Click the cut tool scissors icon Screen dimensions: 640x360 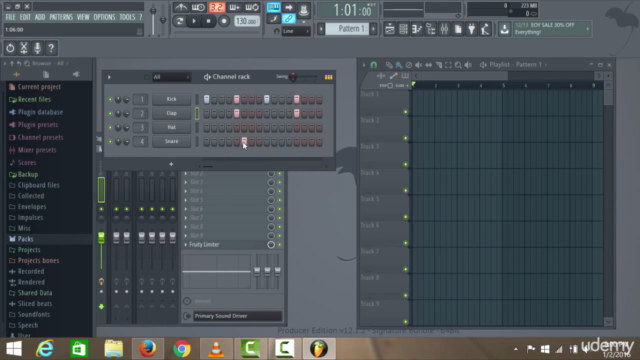(x=24, y=48)
